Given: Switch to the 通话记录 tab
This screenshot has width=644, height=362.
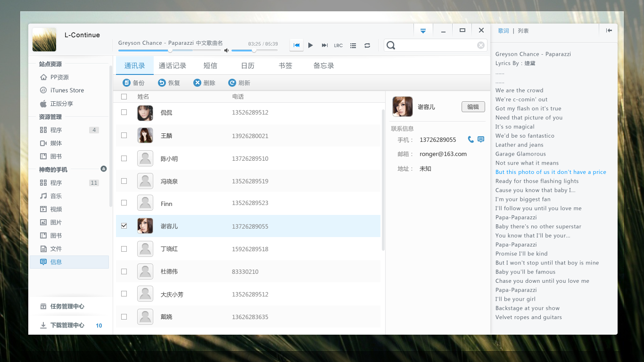Looking at the screenshot, I should (x=173, y=66).
